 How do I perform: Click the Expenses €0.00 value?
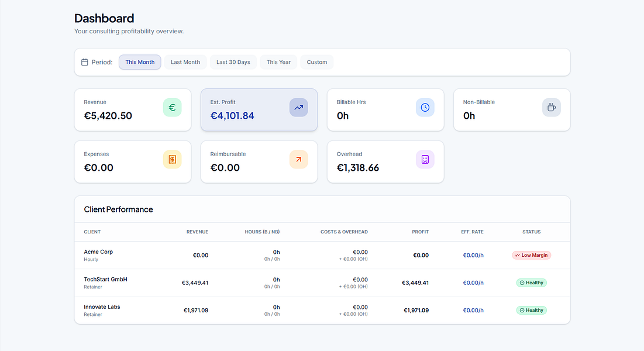[99, 168]
